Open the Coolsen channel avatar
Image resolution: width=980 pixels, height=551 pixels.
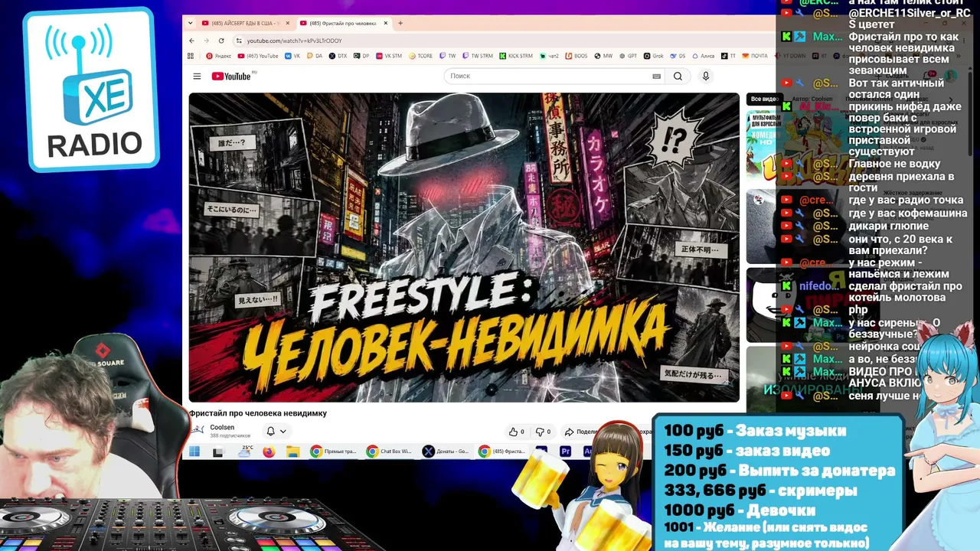tap(198, 431)
